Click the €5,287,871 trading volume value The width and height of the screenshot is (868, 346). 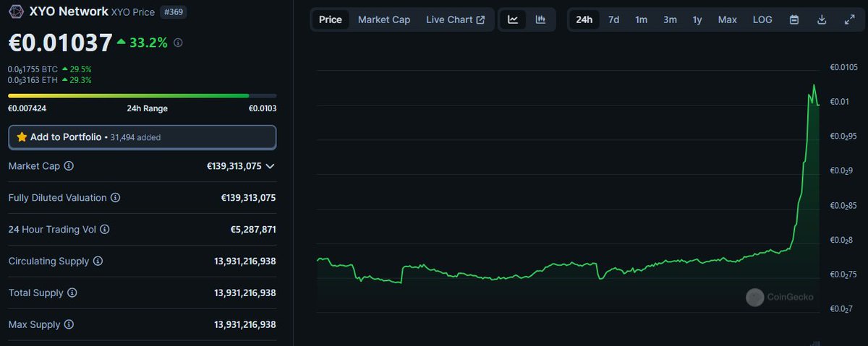pos(253,230)
